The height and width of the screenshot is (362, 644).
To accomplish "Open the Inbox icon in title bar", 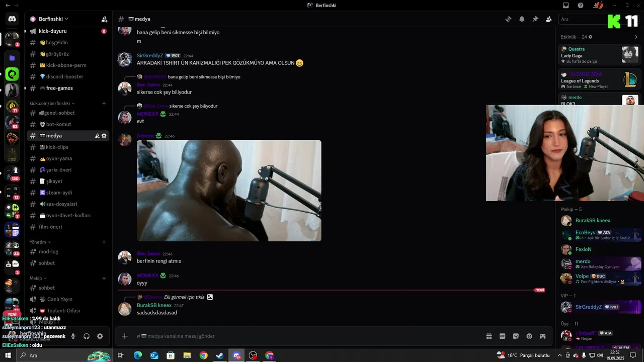I will pyautogui.click(x=566, y=6).
